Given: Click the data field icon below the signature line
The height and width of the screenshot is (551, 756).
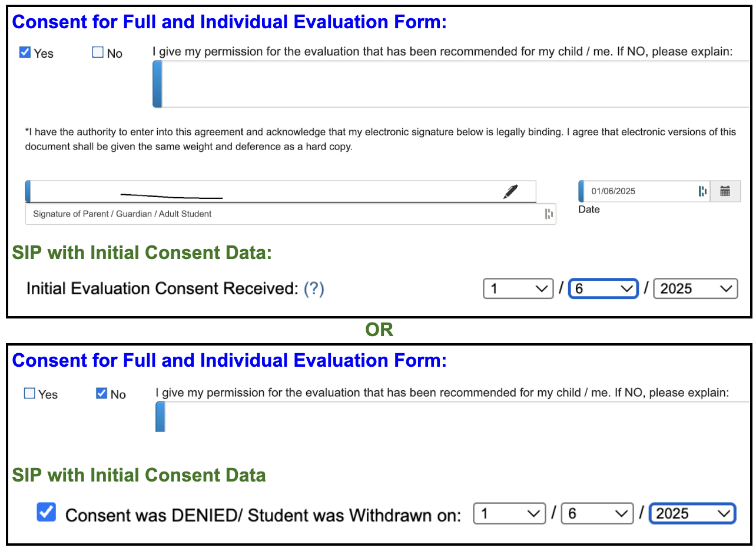Looking at the screenshot, I should pyautogui.click(x=548, y=214).
